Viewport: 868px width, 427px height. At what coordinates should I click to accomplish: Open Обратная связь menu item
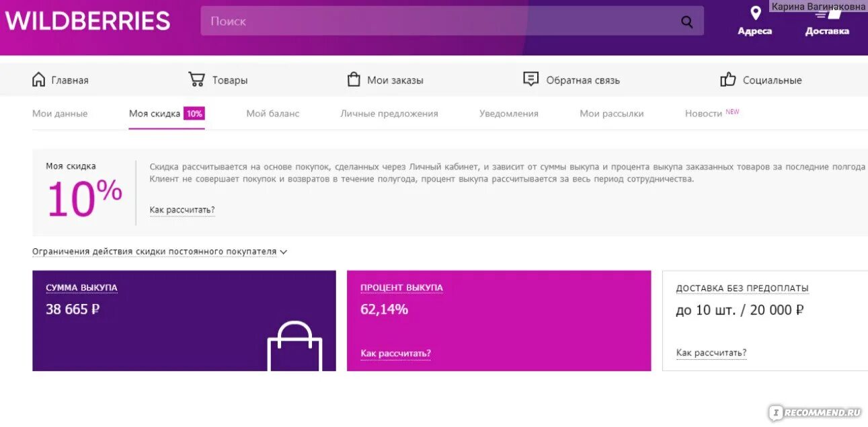point(583,80)
